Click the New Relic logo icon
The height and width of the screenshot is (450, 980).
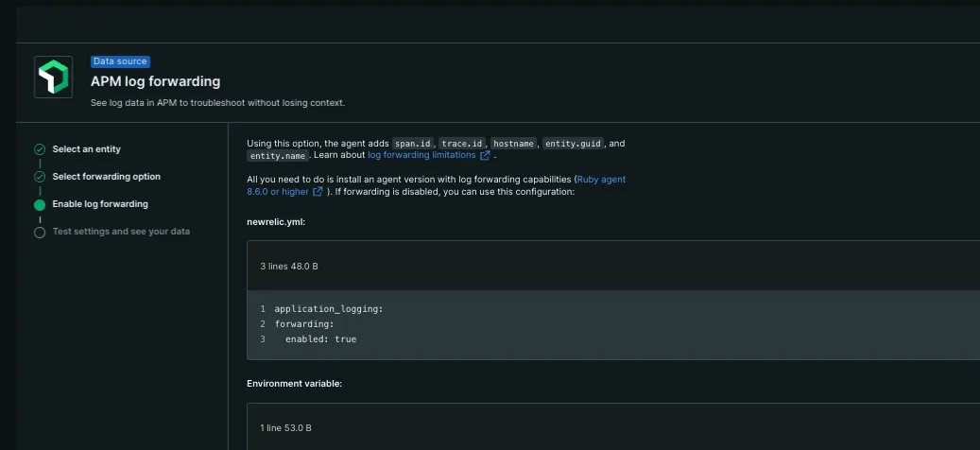(x=53, y=77)
